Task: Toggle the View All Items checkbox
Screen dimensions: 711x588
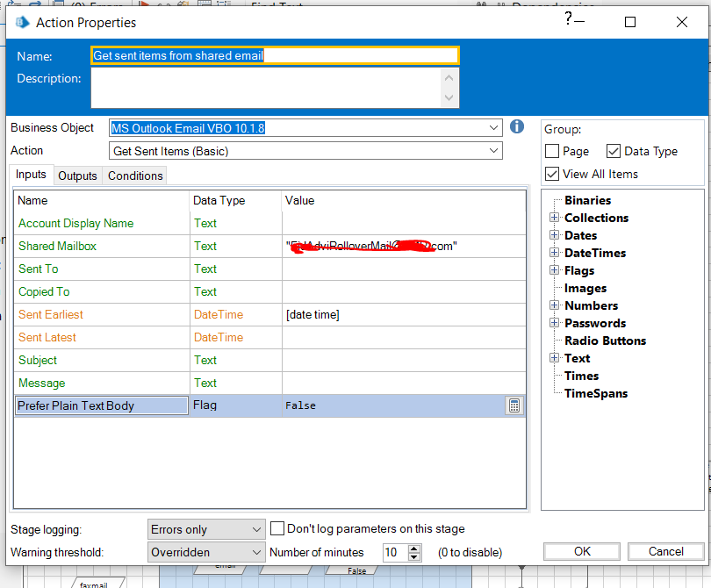Action: tap(552, 174)
